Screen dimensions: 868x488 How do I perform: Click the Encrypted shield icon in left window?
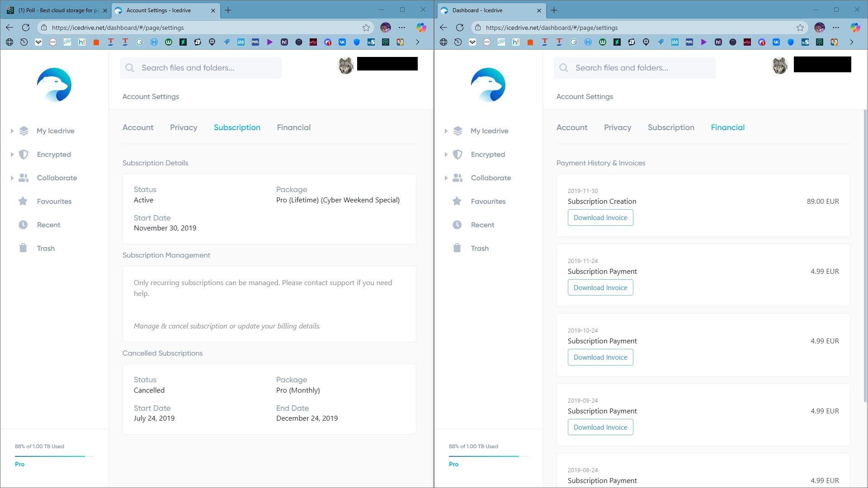(x=24, y=155)
